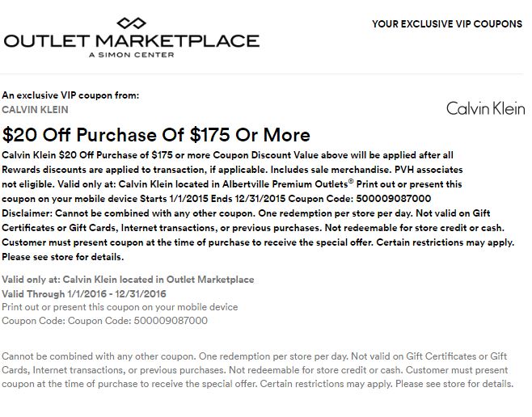The image size is (532, 417).
Task: Open 'Your Exclusive VIP Coupons' header
Action: (x=446, y=24)
